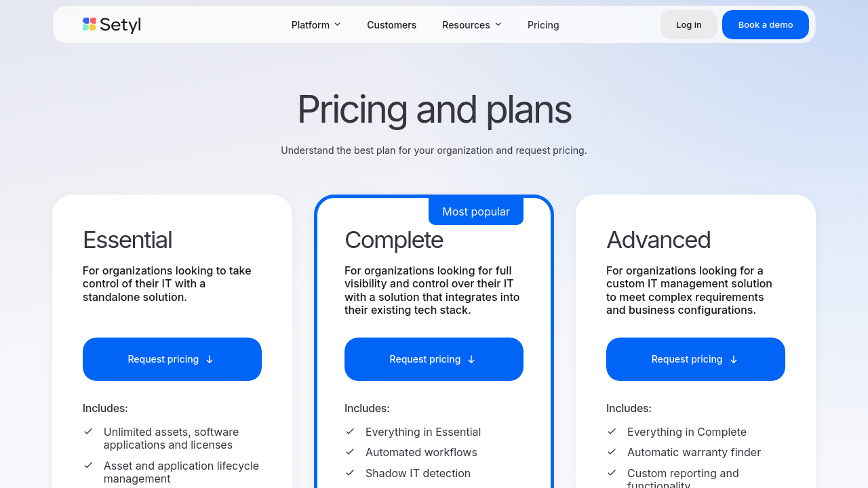Click the down arrow in Essential's Request pricing

[x=210, y=360]
